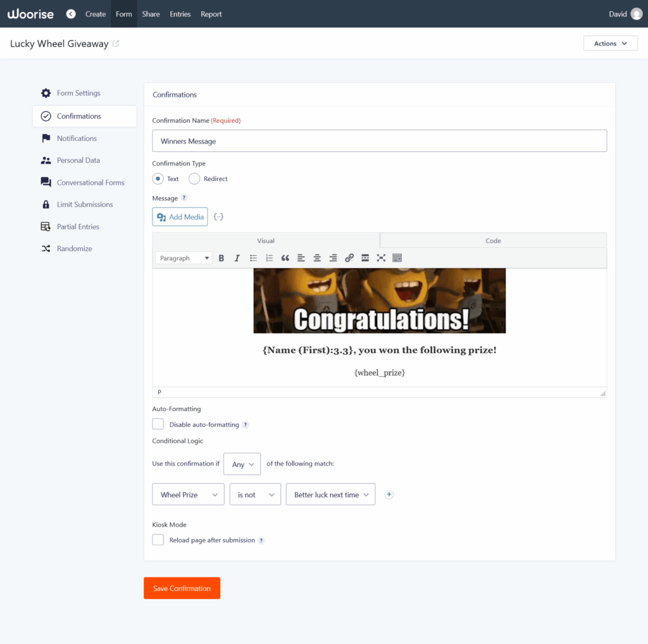Open Limit Submissions settings
Screen dimensions: 648x644
click(85, 204)
